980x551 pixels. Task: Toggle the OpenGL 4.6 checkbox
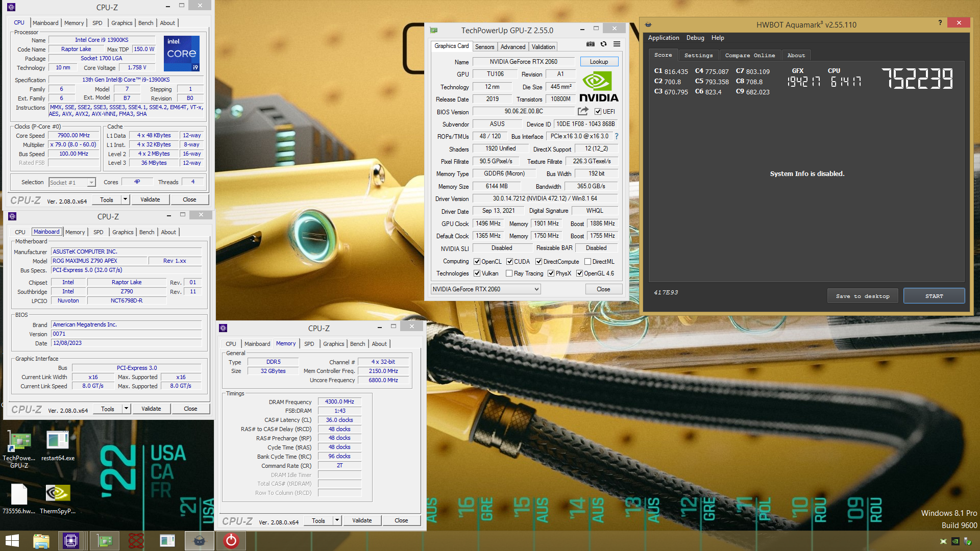pos(579,273)
